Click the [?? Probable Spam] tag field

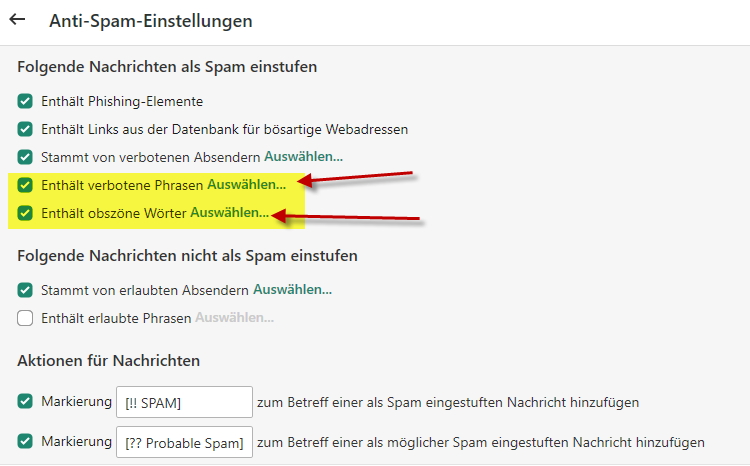[184, 442]
